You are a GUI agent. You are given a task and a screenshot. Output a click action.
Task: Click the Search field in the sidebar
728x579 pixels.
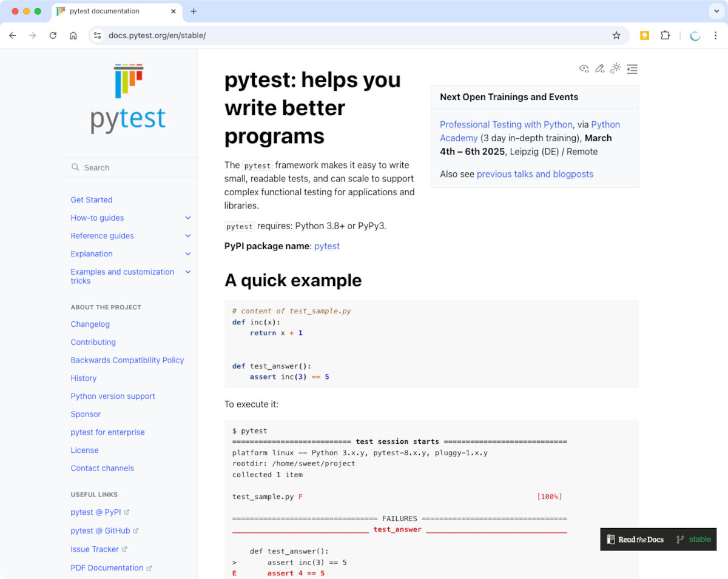click(x=130, y=167)
